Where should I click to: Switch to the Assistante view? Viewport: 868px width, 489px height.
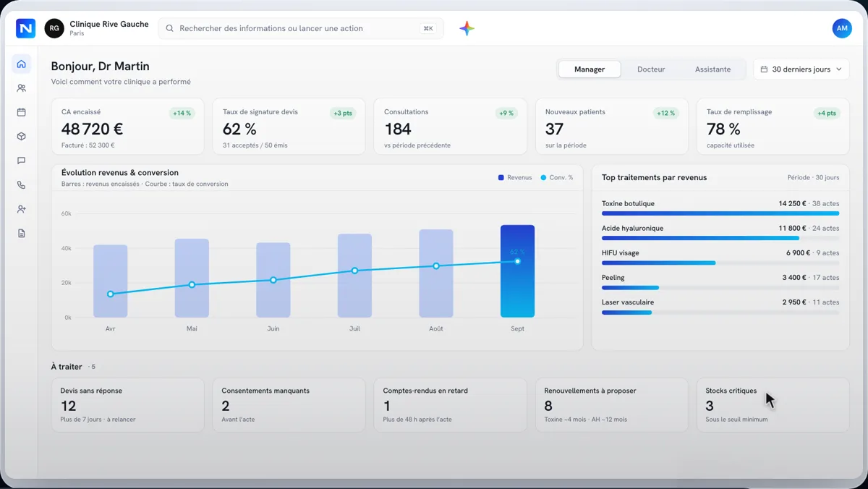click(x=713, y=69)
